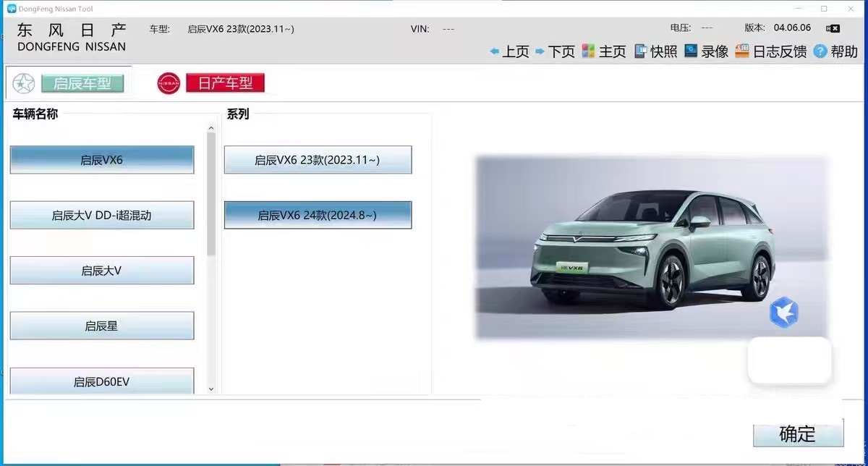Click the blue bird hexagon icon

(x=784, y=313)
